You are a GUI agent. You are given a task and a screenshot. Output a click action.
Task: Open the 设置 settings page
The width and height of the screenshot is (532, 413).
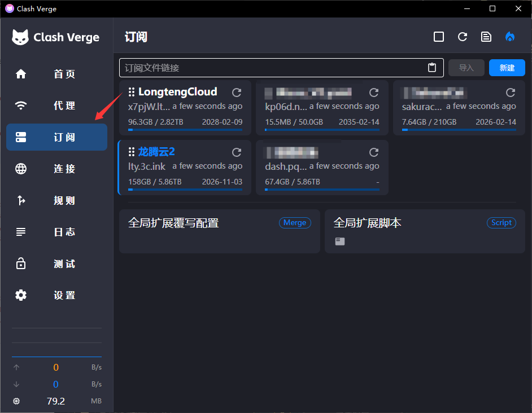click(x=56, y=295)
